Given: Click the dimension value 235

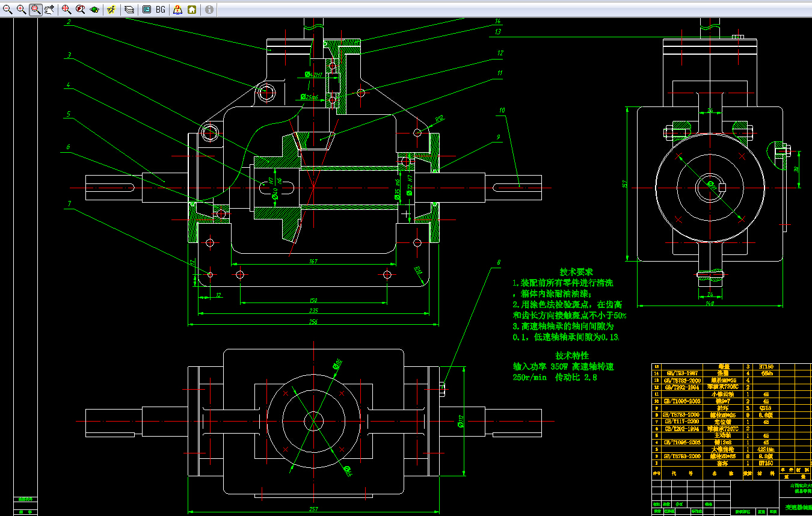Looking at the screenshot, I should point(313,311).
